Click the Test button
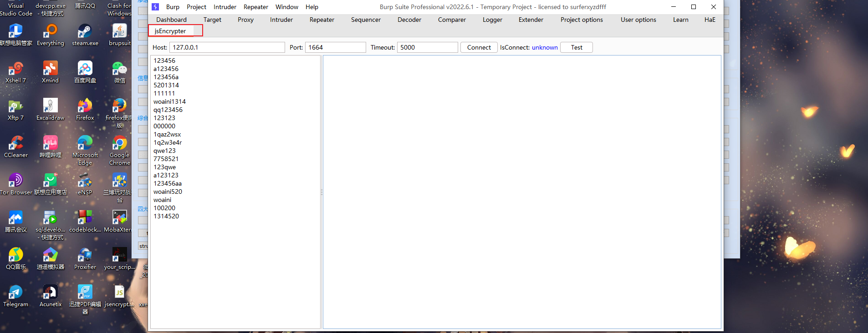This screenshot has width=868, height=333. coord(577,47)
